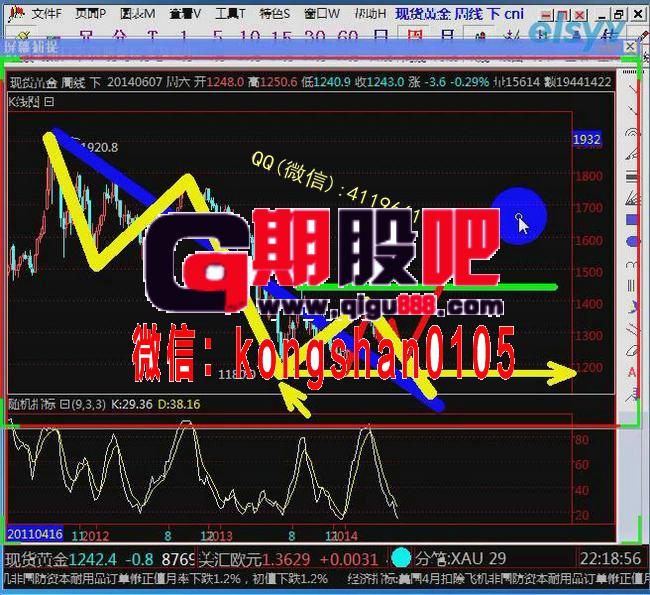
Task: Select the fan lines drawing tool
Action: pos(633,198)
